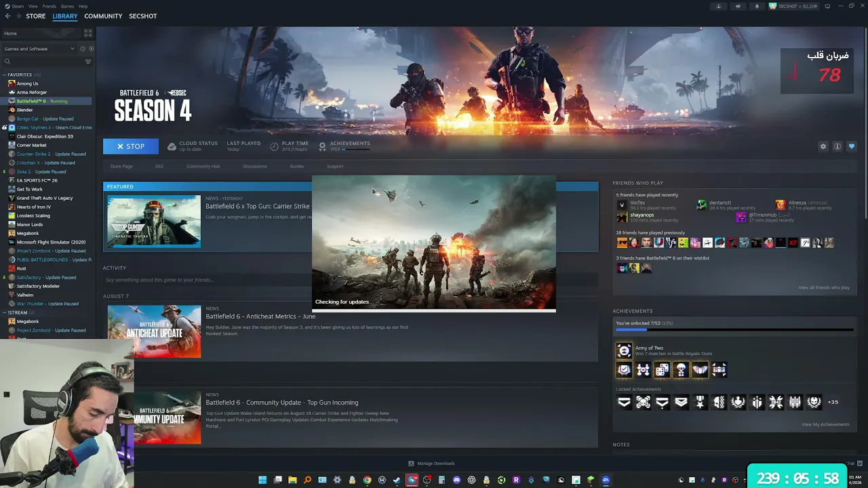Collapse the ISTREAM category
Screen dimensions: 868x488
pos(4,312)
